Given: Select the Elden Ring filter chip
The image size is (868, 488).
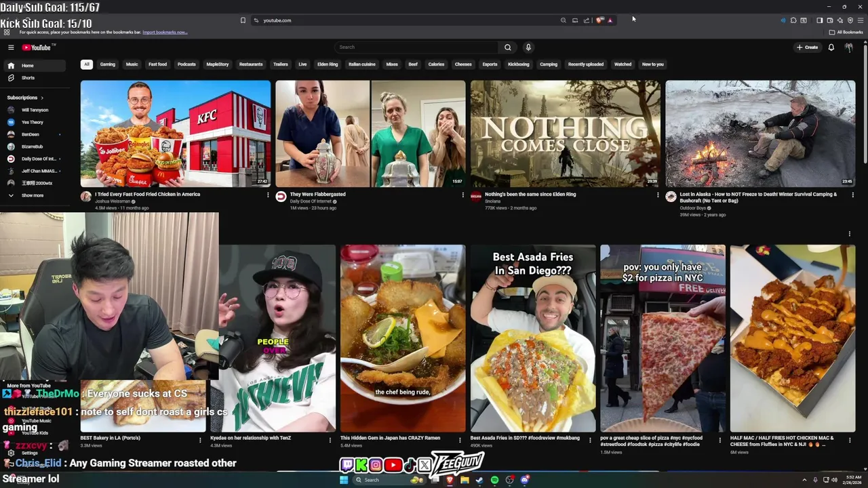Looking at the screenshot, I should coord(328,64).
